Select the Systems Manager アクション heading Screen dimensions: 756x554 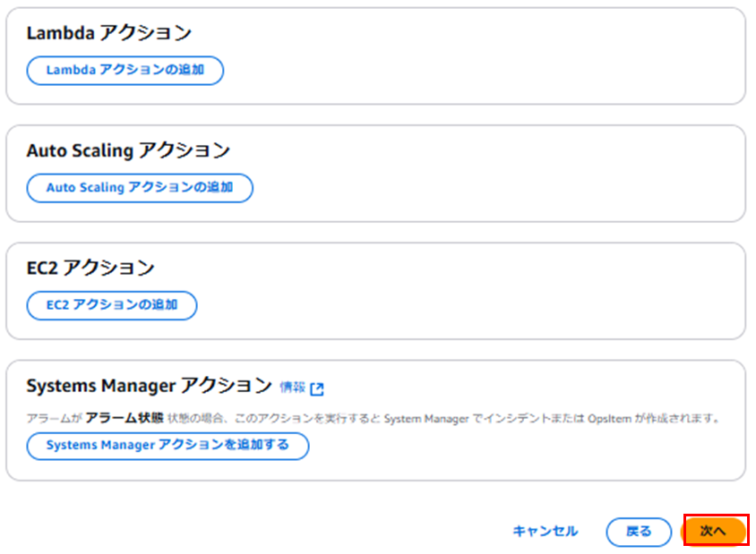point(149,386)
